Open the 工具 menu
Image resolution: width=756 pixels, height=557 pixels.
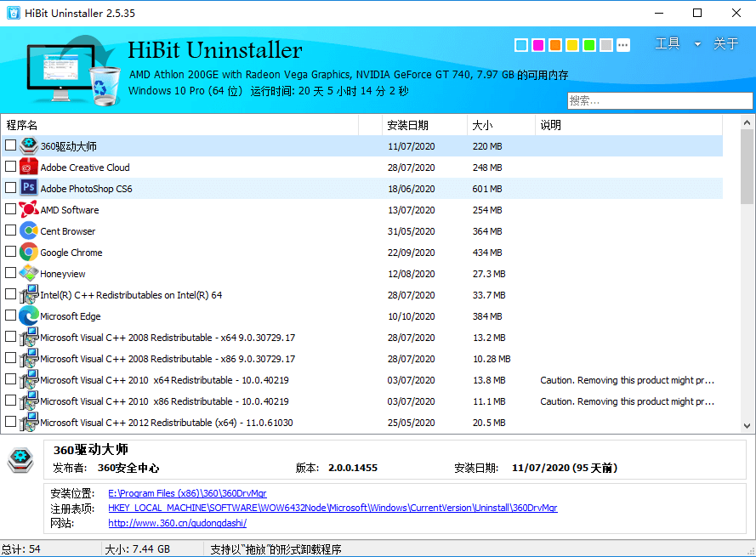coord(668,43)
